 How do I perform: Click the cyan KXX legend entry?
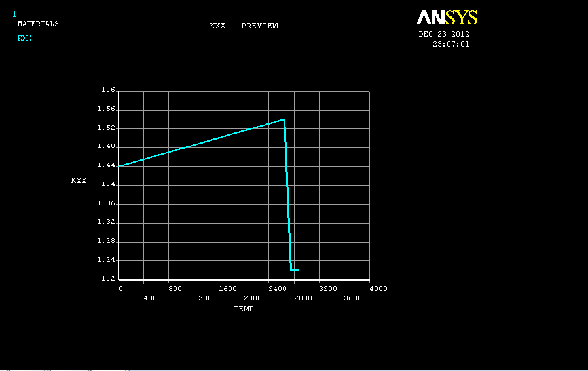24,38
